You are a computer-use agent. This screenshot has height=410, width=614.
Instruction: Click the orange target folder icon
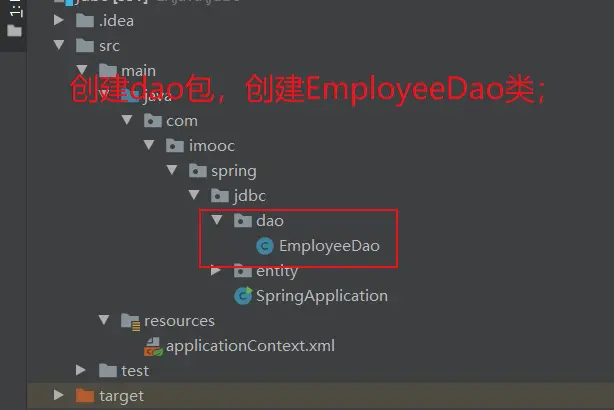85,396
